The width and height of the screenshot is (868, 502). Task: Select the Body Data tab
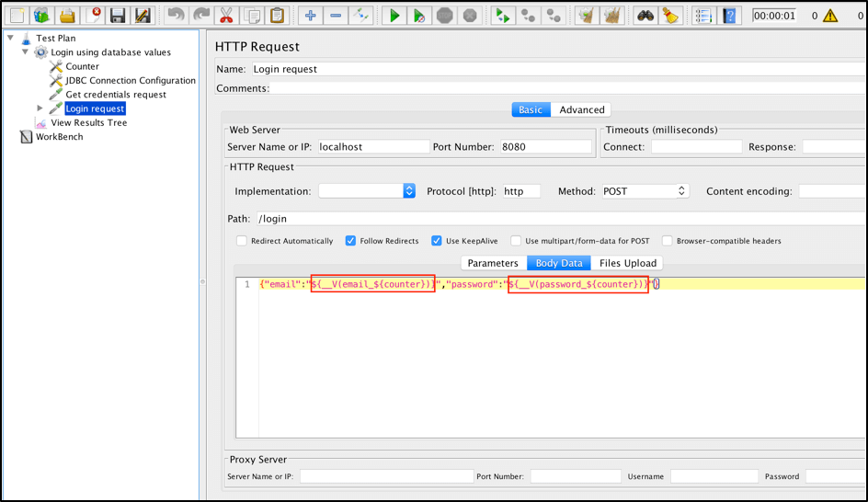point(559,263)
